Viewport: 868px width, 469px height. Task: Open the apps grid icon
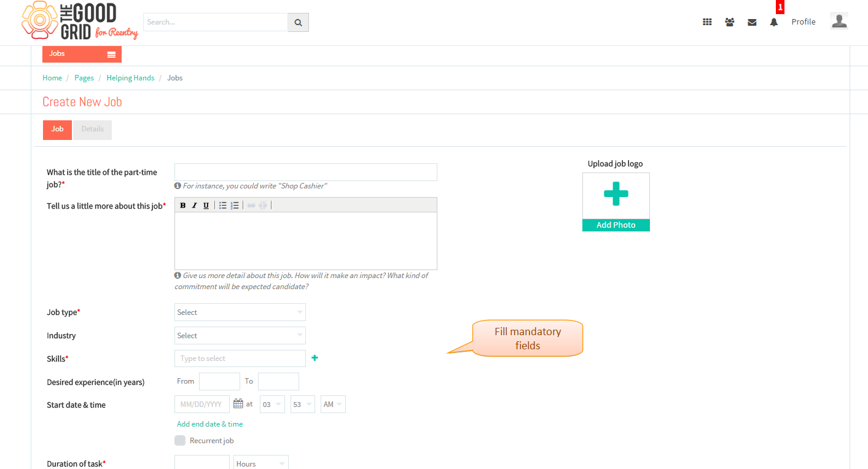707,22
